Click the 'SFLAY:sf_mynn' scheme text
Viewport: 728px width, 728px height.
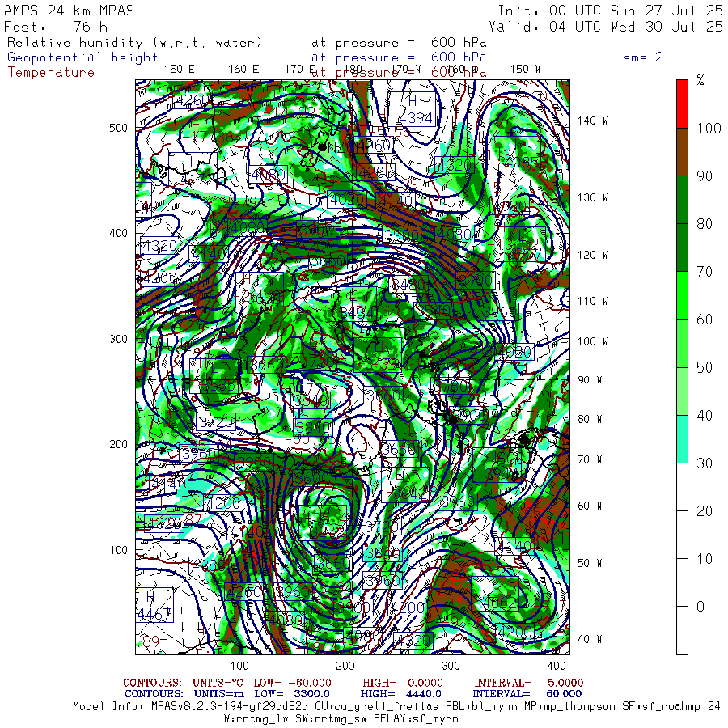click(x=416, y=719)
